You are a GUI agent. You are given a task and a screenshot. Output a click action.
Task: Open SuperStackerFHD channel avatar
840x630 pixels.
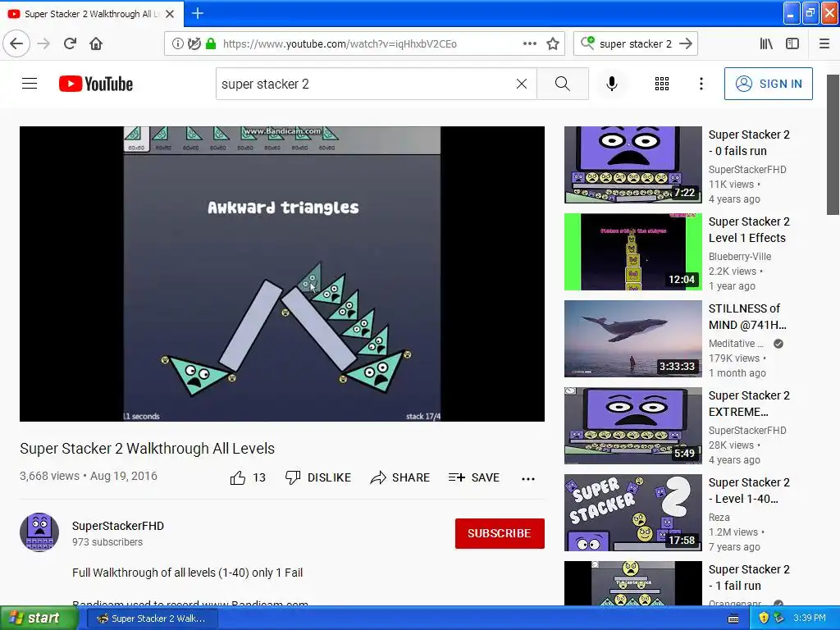[x=39, y=532]
